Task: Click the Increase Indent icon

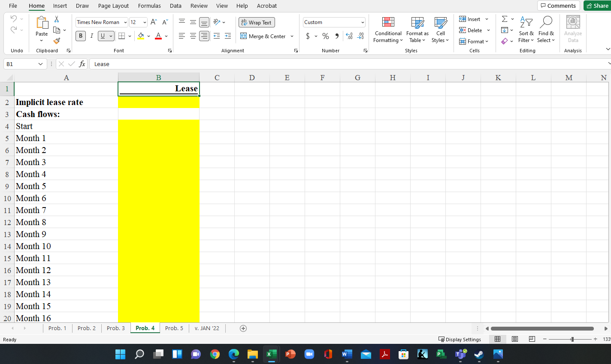Action: pyautogui.click(x=228, y=36)
